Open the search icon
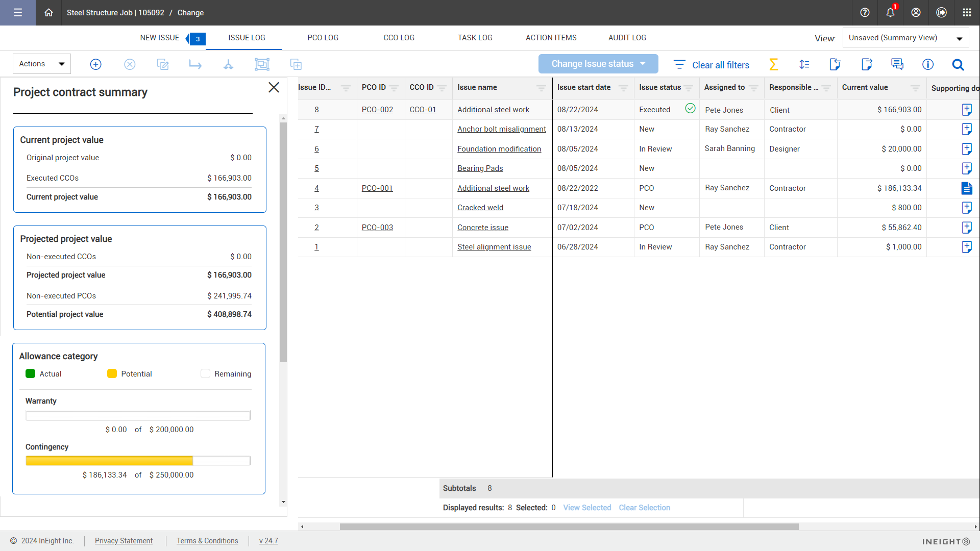The width and height of the screenshot is (980, 551). pyautogui.click(x=958, y=65)
